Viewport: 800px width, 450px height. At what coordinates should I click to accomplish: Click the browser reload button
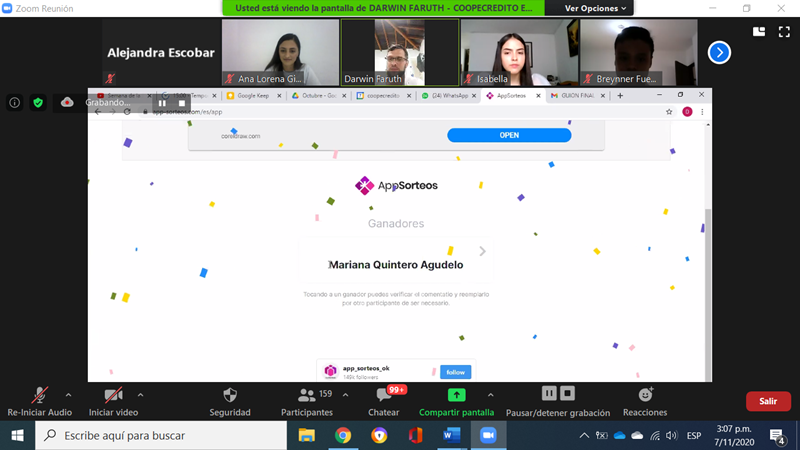click(x=127, y=112)
